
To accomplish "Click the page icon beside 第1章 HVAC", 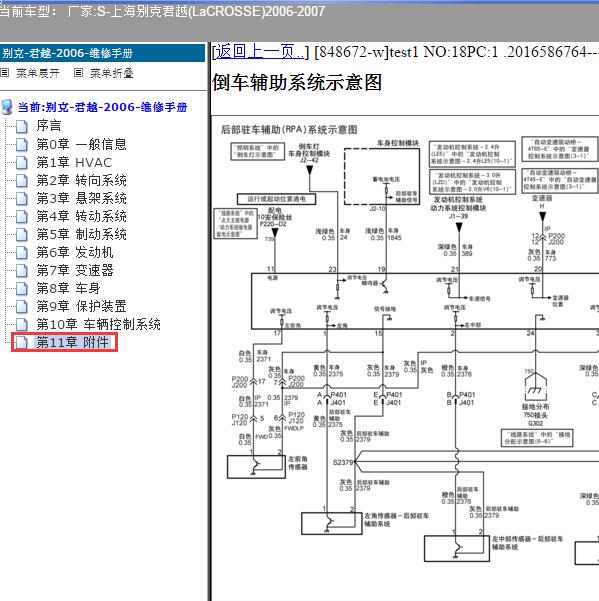I will click(22, 162).
